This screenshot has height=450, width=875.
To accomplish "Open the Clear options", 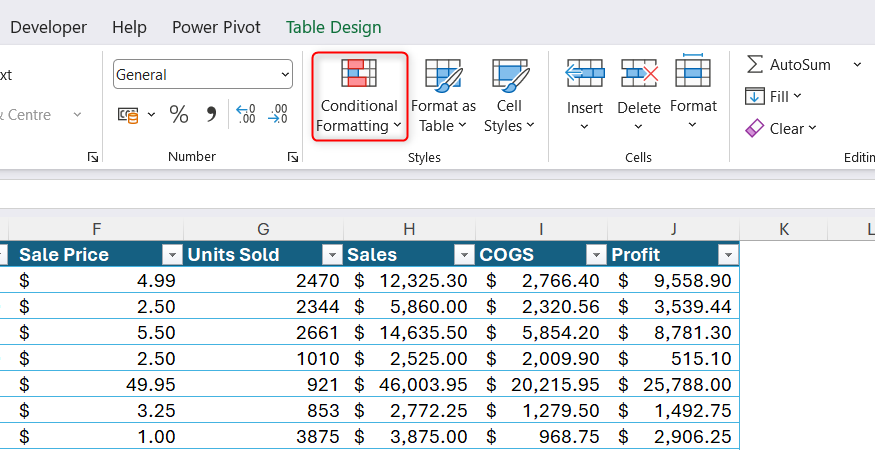I will click(781, 128).
